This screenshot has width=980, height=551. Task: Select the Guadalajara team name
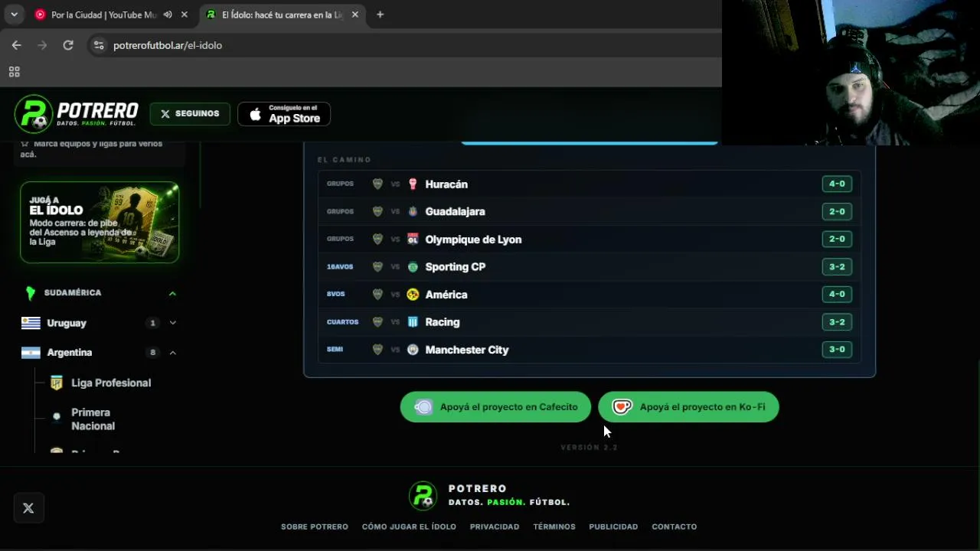pyautogui.click(x=455, y=212)
